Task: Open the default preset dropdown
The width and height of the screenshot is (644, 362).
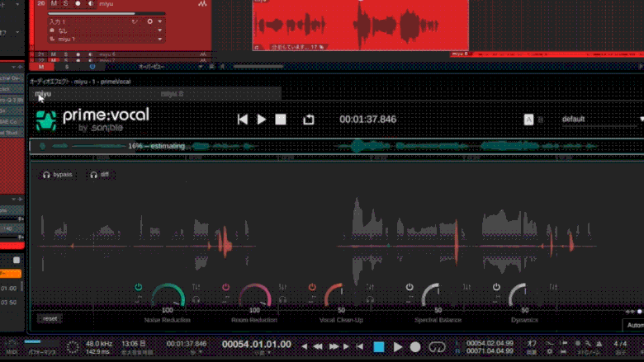Action: click(602, 120)
